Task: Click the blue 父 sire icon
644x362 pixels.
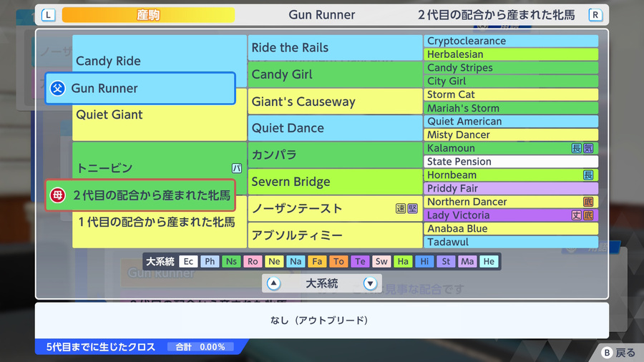Action: pyautogui.click(x=57, y=88)
